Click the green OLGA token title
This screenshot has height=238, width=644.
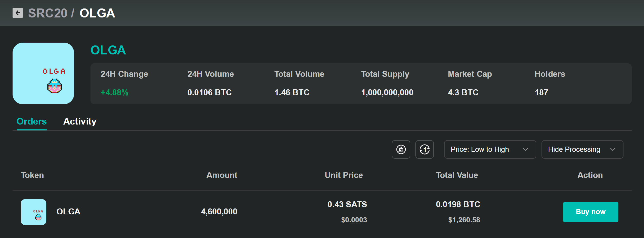[x=108, y=50]
